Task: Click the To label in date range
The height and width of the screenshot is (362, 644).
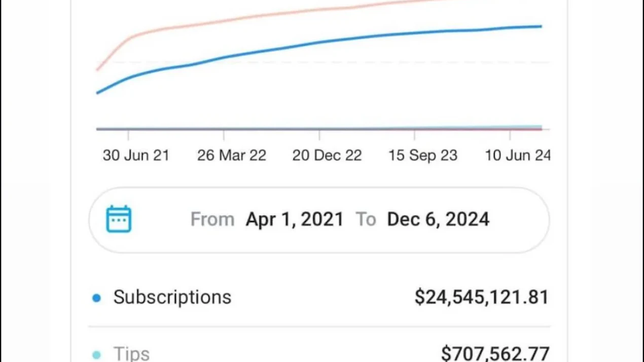Action: point(366,219)
